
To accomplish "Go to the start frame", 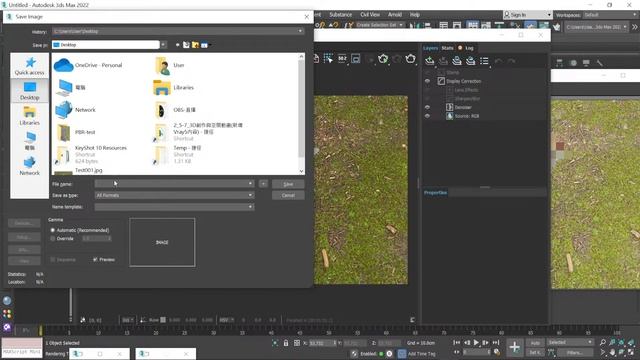I will pos(457,342).
